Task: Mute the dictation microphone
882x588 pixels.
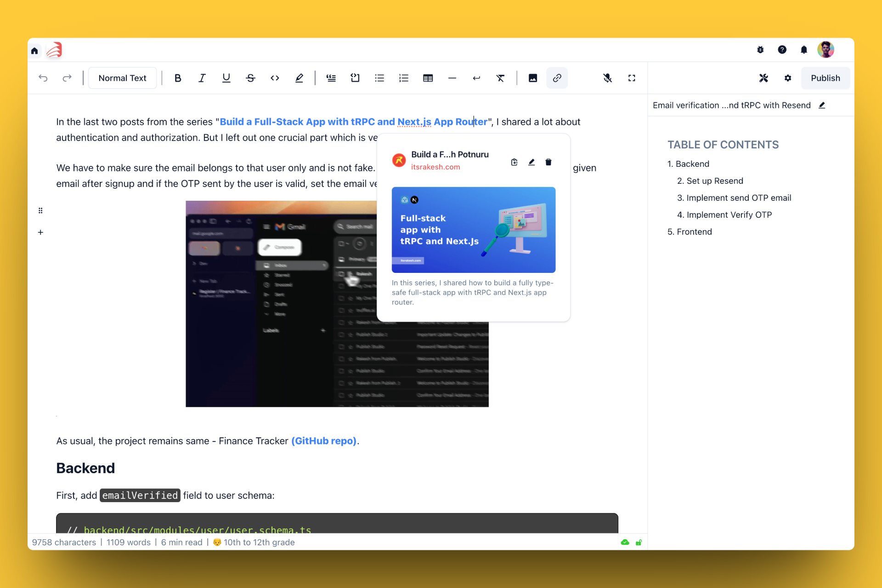Action: click(x=608, y=78)
